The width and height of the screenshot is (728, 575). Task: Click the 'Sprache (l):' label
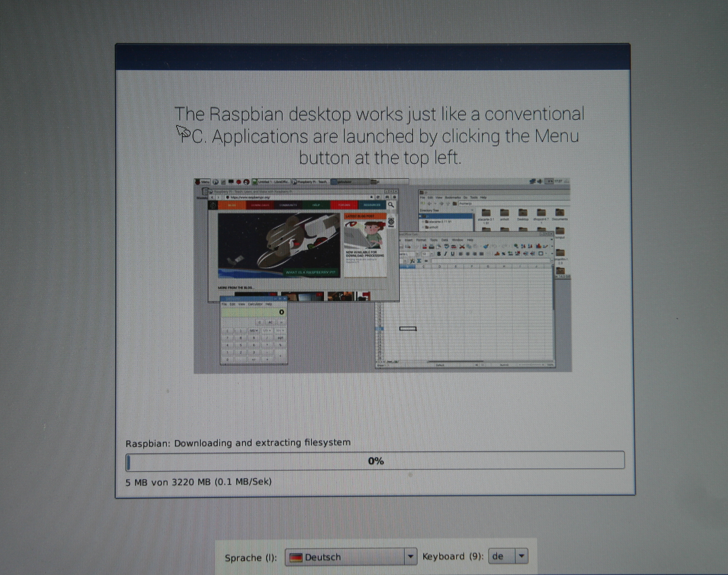251,558
